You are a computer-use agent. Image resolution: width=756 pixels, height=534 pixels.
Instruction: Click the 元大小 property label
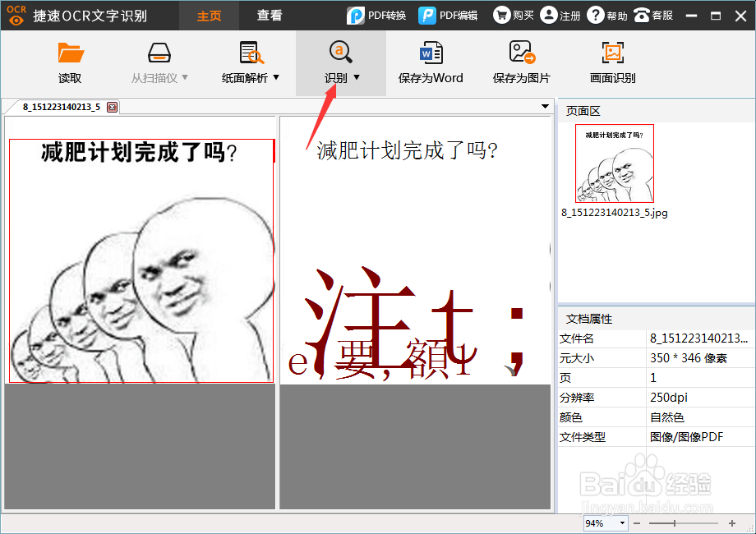pyautogui.click(x=577, y=358)
